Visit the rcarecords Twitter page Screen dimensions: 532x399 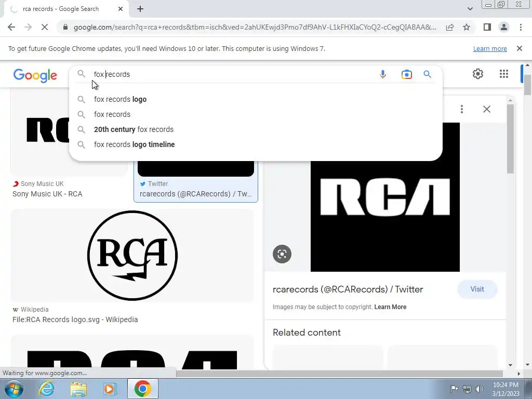pos(477,289)
